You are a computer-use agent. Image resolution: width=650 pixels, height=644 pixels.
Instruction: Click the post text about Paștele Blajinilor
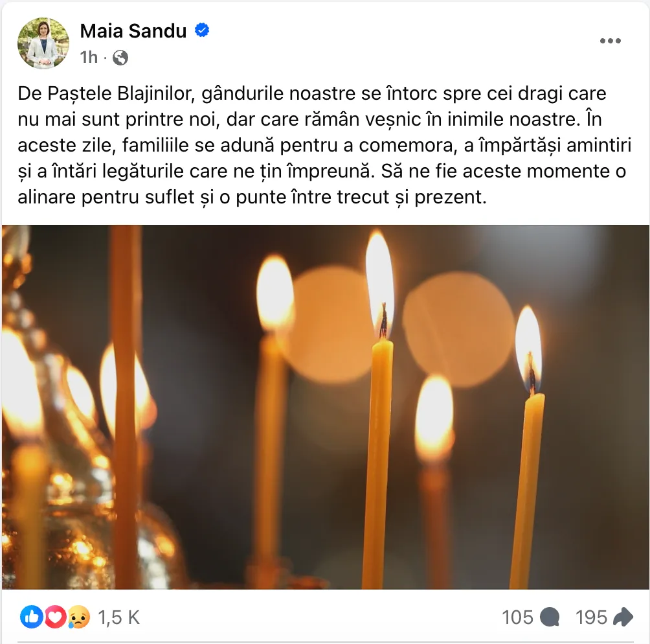(x=324, y=145)
